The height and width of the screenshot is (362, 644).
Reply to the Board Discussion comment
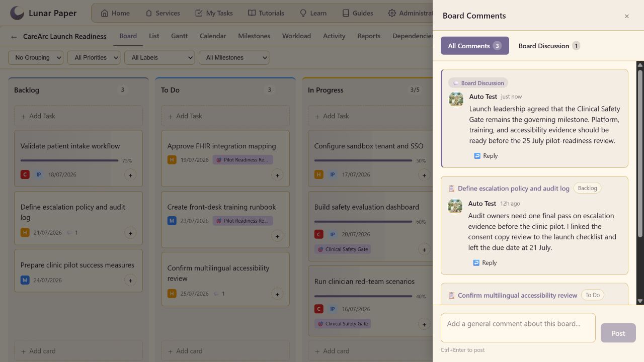[x=486, y=156]
